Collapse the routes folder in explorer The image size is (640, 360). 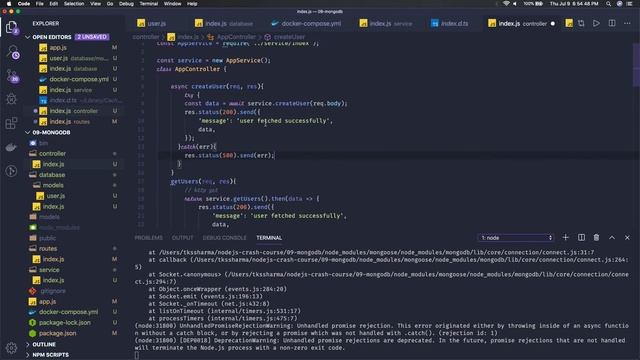pyautogui.click(x=48, y=249)
